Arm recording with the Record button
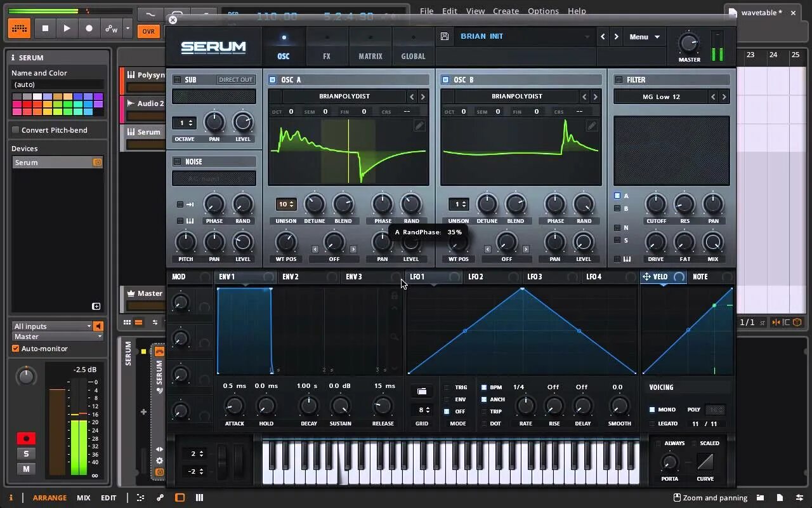This screenshot has width=812, height=508. (89, 28)
